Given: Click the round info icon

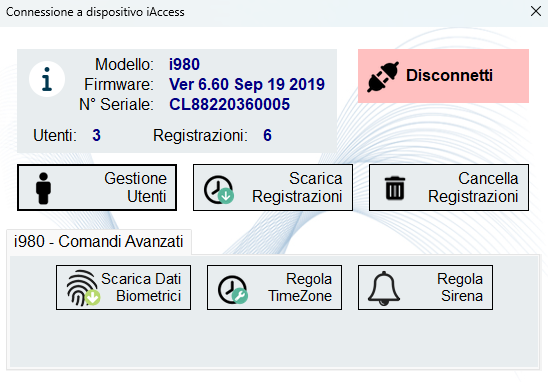Looking at the screenshot, I should point(47,79).
